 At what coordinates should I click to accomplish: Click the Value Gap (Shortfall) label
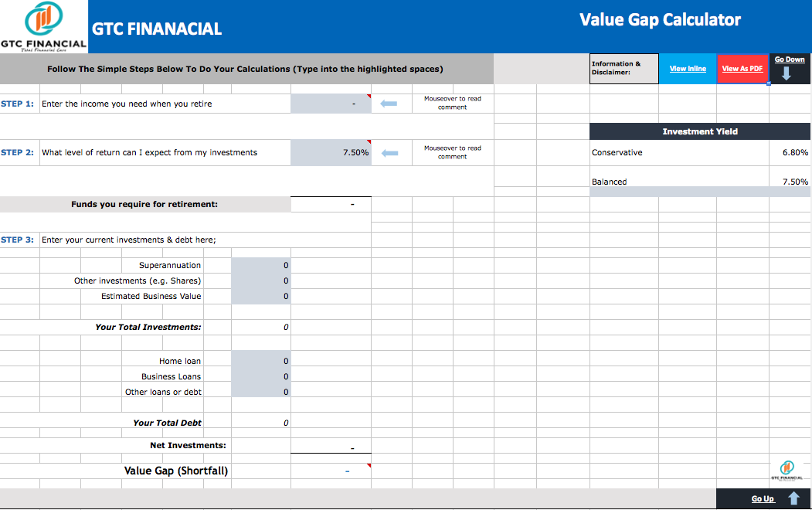click(x=175, y=471)
